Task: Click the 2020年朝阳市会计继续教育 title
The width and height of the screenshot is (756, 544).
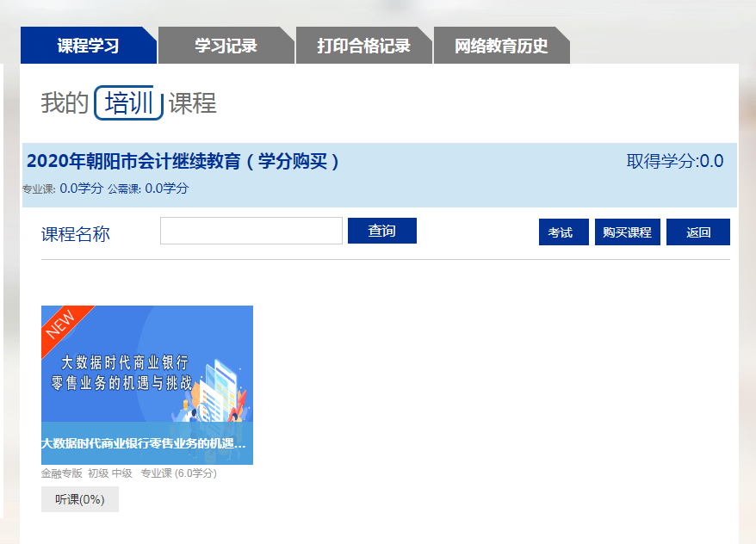Action: (x=183, y=161)
